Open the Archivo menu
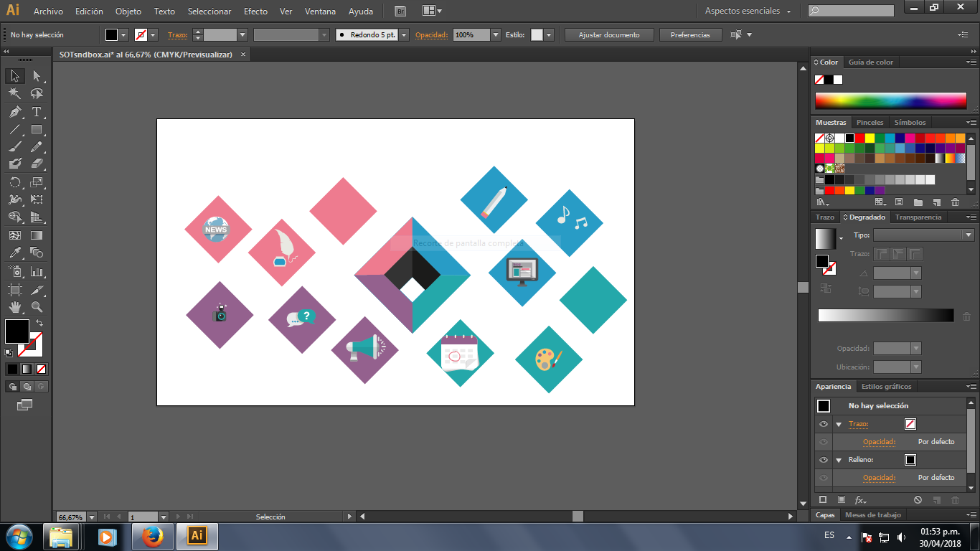Screen dimensions: 980x551 tap(48, 11)
